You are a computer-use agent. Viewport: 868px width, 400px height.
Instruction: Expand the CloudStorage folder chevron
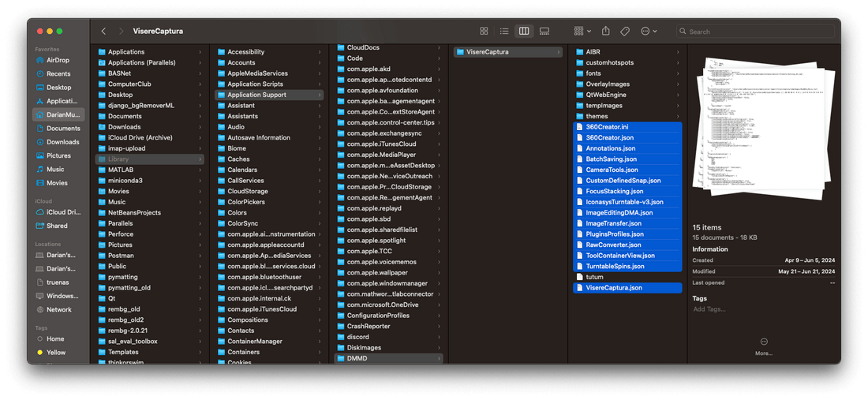click(x=320, y=192)
